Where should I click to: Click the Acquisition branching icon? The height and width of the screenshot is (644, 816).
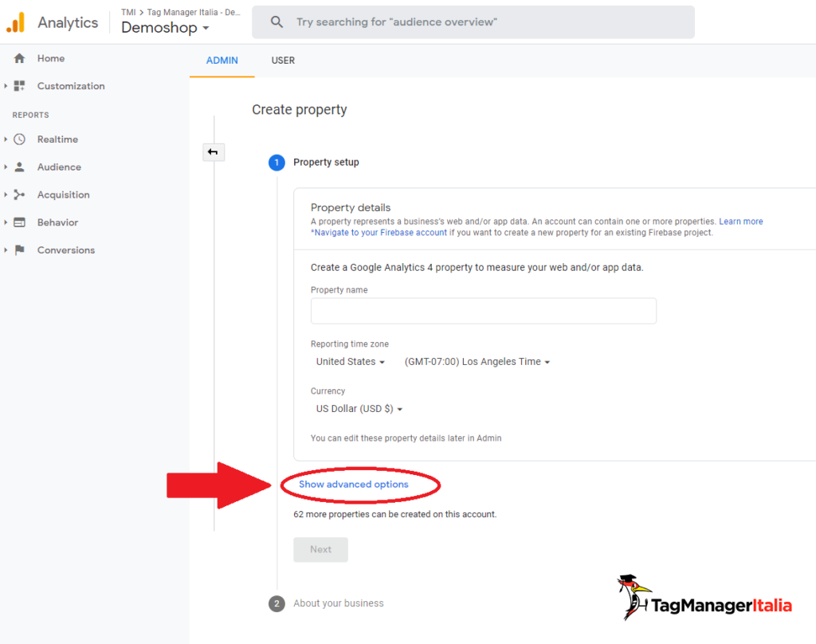coord(20,194)
